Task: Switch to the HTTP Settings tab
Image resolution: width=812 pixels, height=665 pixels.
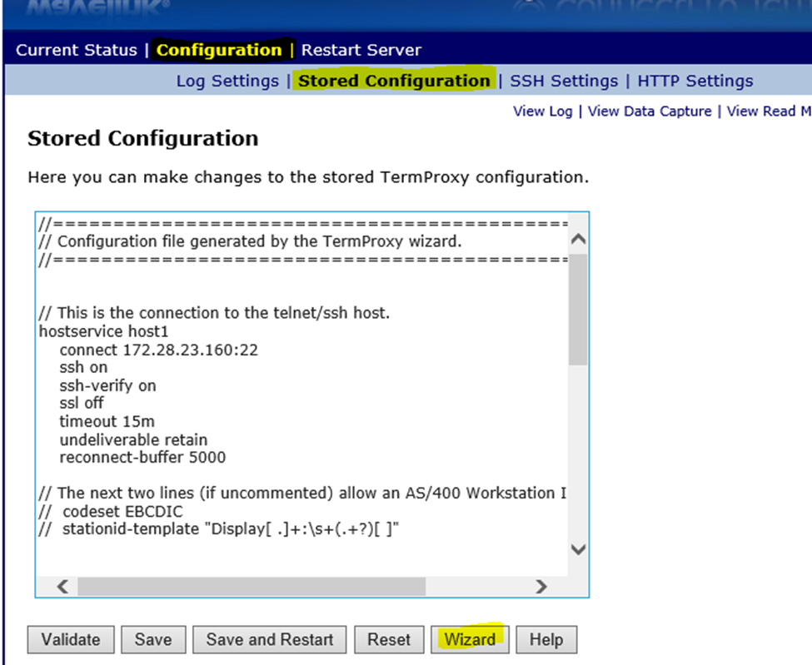Action: point(695,81)
